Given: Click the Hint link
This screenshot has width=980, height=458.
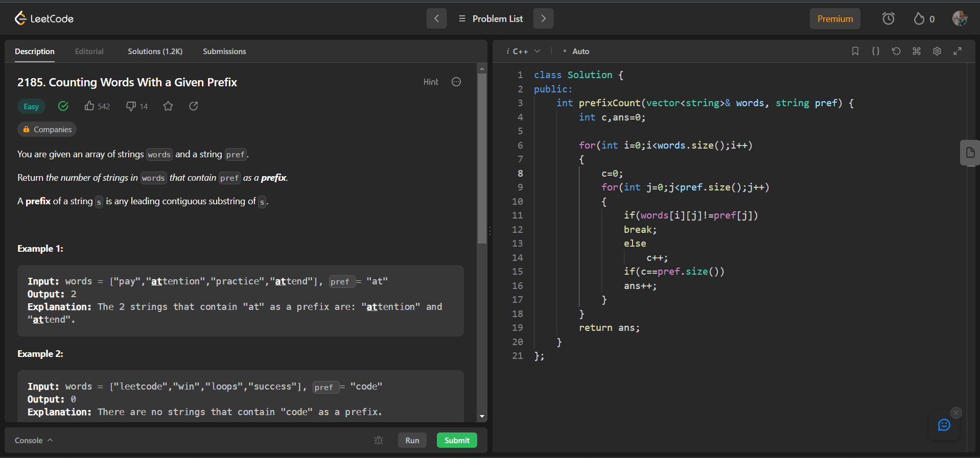Looking at the screenshot, I should tap(431, 82).
